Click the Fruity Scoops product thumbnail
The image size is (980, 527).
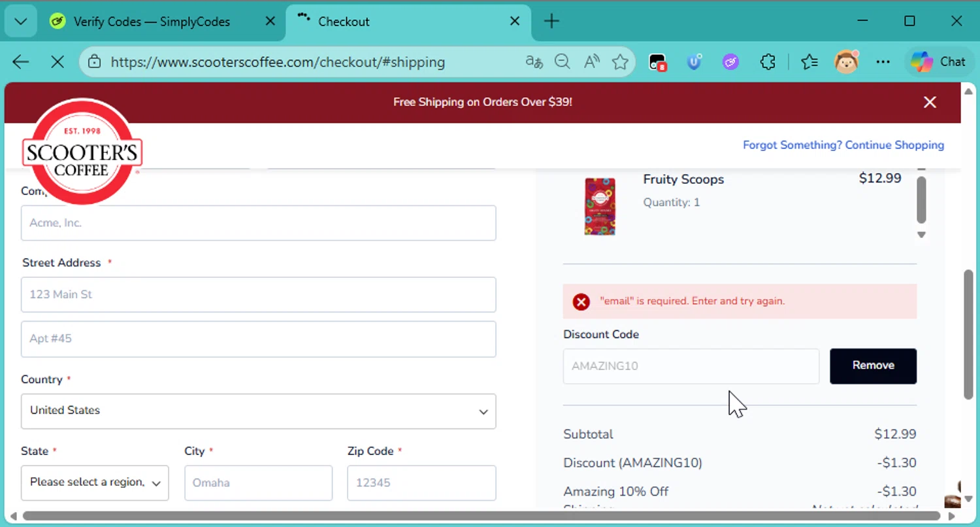tap(600, 207)
